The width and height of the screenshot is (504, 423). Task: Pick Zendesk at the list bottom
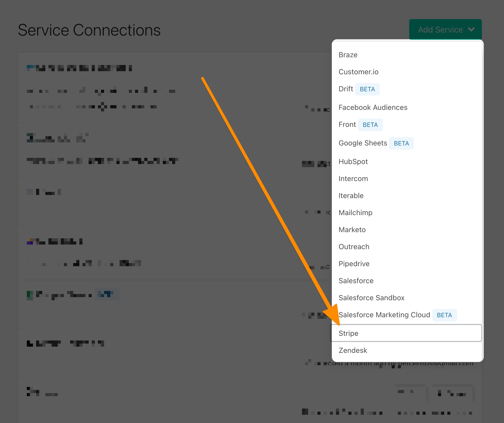pyautogui.click(x=407, y=350)
